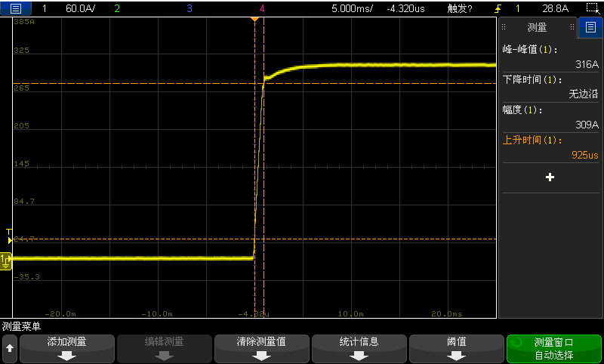Toggle channel 2 on
604x364 pixels.
pyautogui.click(x=116, y=9)
